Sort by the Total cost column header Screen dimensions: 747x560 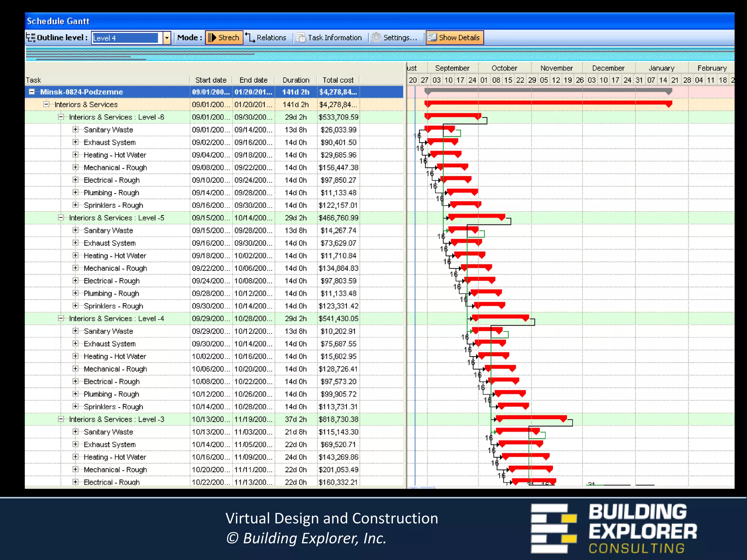click(x=338, y=80)
